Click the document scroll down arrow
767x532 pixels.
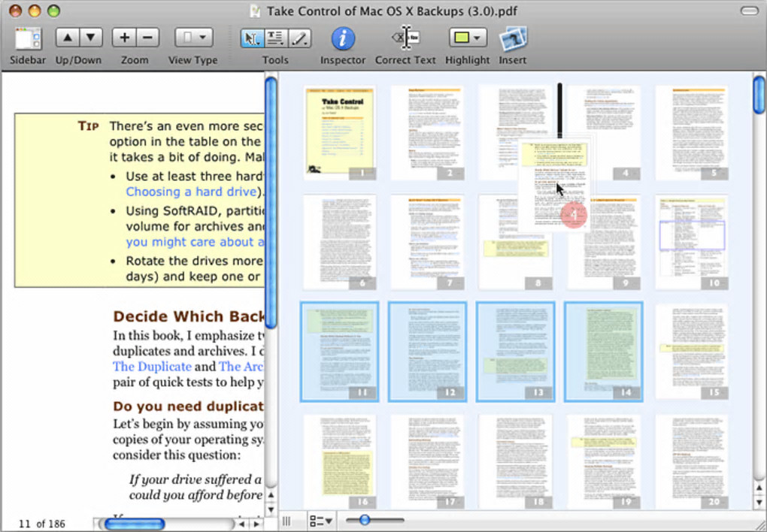pos(271,510)
